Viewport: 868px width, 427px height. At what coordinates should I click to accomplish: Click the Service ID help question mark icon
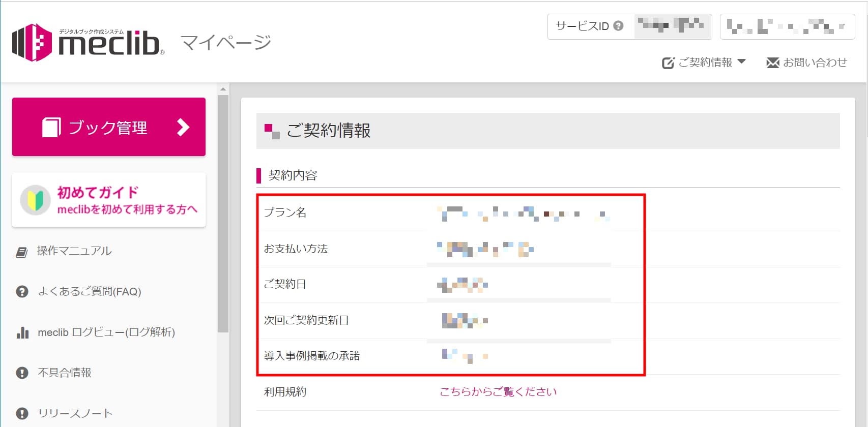point(618,26)
